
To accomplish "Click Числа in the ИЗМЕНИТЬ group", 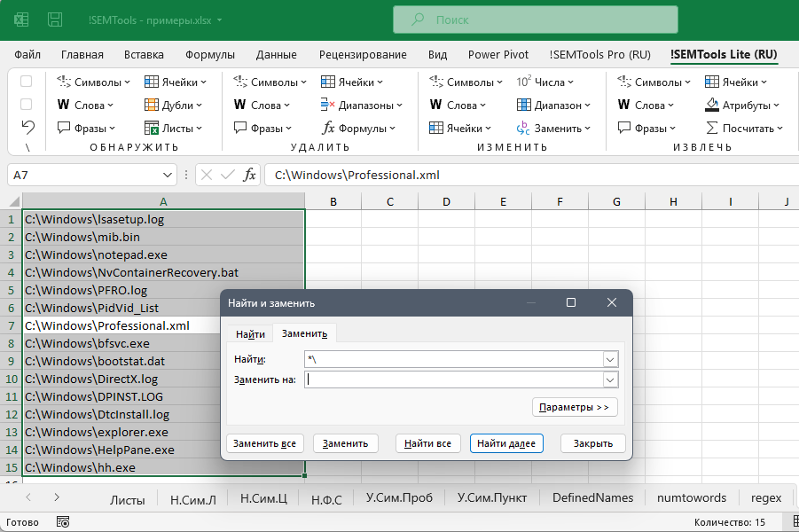I will tap(544, 82).
